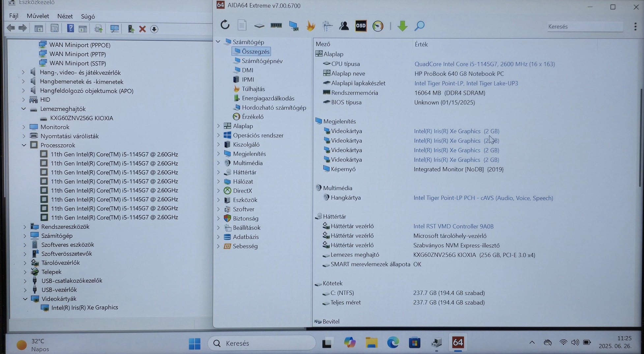
Task: Open the Súgó menu
Action: [88, 16]
